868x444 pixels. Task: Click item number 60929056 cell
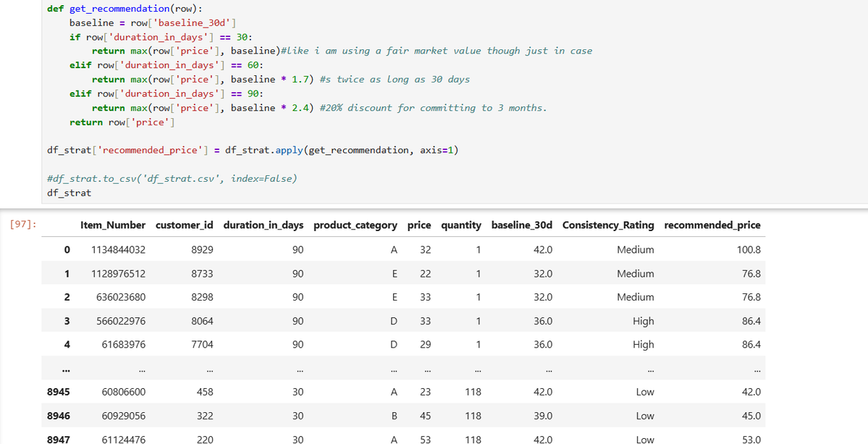(124, 416)
